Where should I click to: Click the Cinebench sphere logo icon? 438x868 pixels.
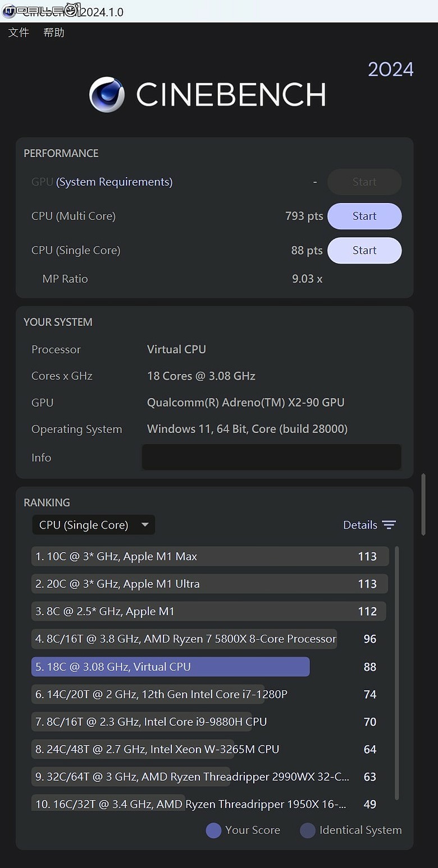(x=107, y=94)
